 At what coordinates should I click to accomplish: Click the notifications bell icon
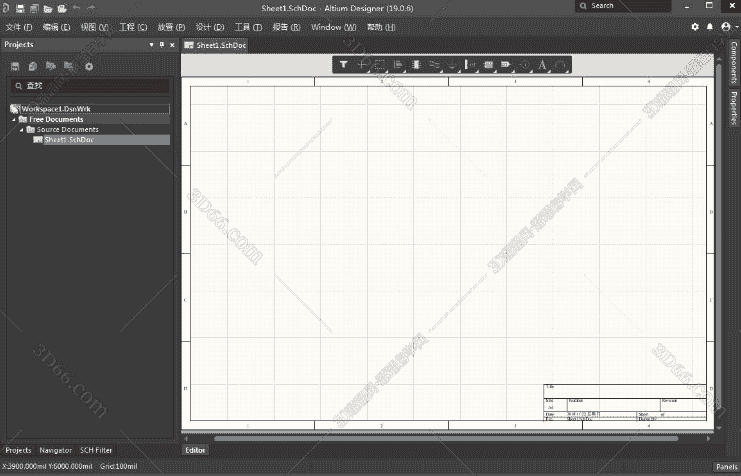point(710,27)
